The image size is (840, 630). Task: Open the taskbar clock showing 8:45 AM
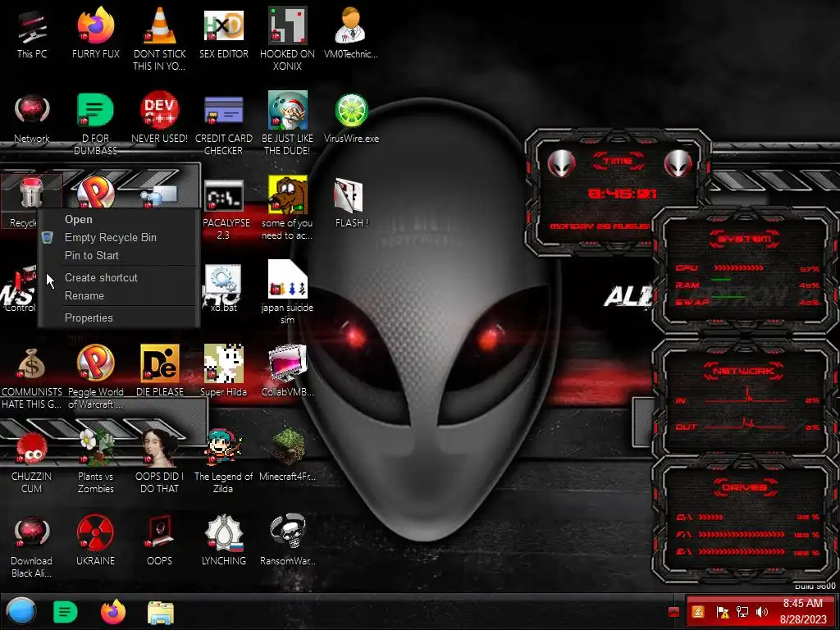pos(802,611)
